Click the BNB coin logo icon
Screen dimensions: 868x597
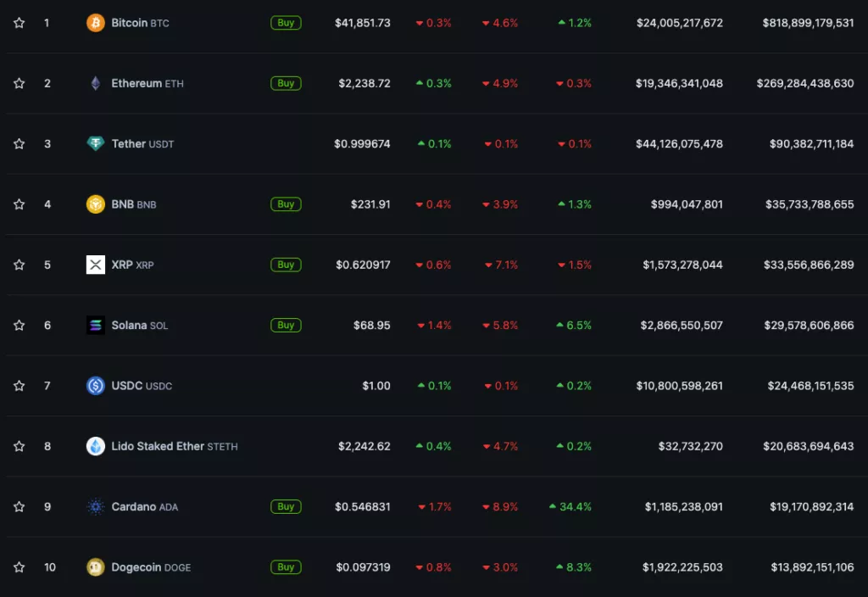coord(96,204)
